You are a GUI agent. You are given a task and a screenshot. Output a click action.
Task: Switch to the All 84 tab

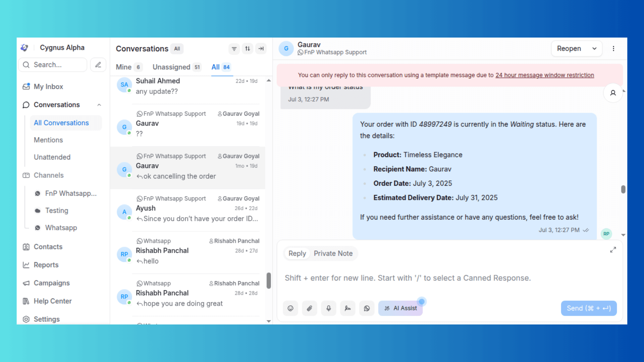click(221, 67)
